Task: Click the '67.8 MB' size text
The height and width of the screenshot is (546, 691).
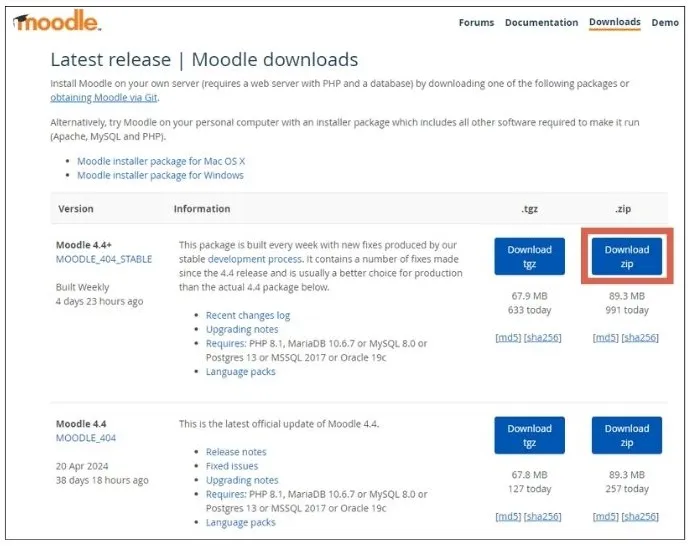Action: (x=529, y=475)
